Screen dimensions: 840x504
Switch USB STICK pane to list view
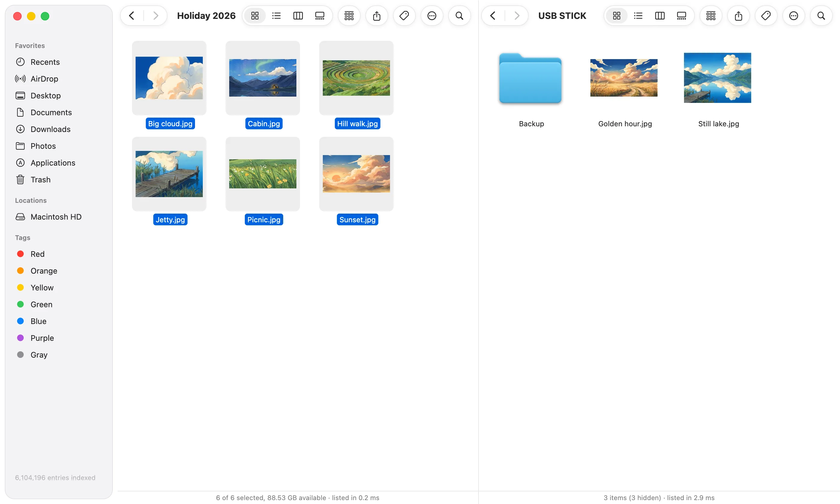pyautogui.click(x=638, y=16)
